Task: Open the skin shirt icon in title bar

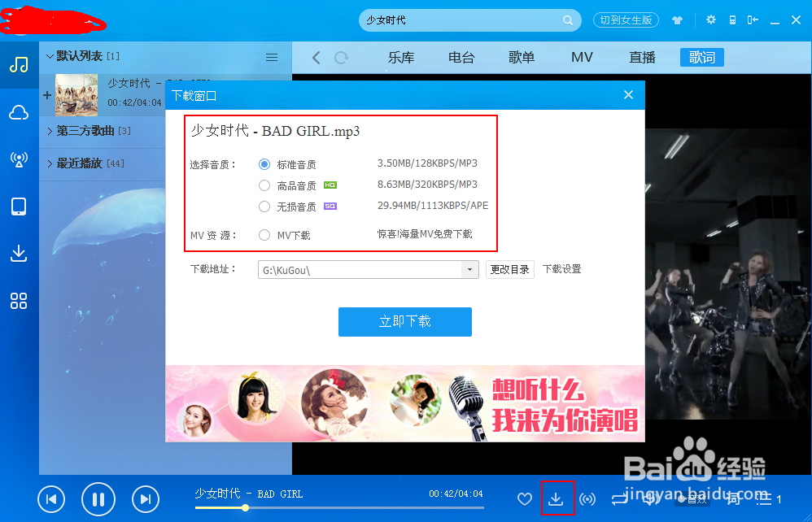Action: click(x=677, y=20)
